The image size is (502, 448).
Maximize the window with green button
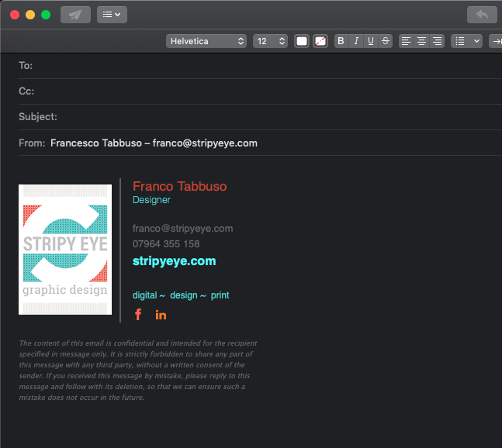pos(46,15)
